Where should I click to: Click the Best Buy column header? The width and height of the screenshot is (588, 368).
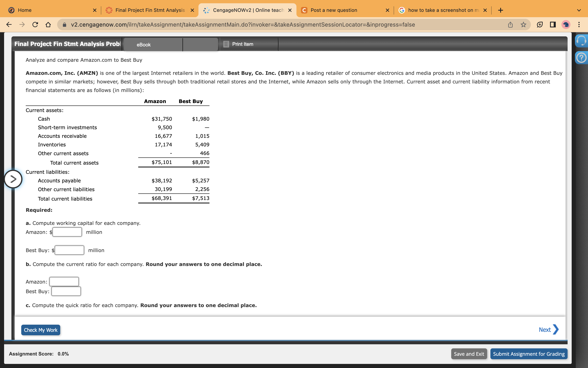click(x=191, y=101)
